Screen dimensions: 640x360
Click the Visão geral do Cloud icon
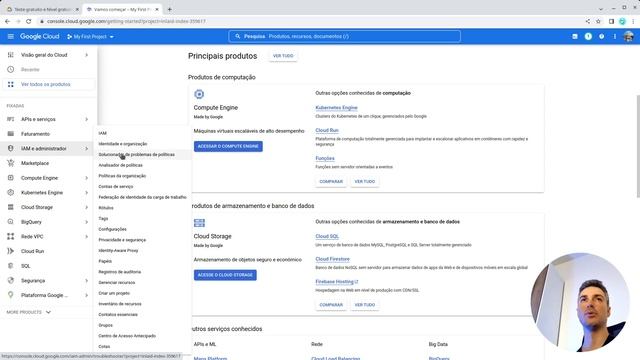[11, 55]
